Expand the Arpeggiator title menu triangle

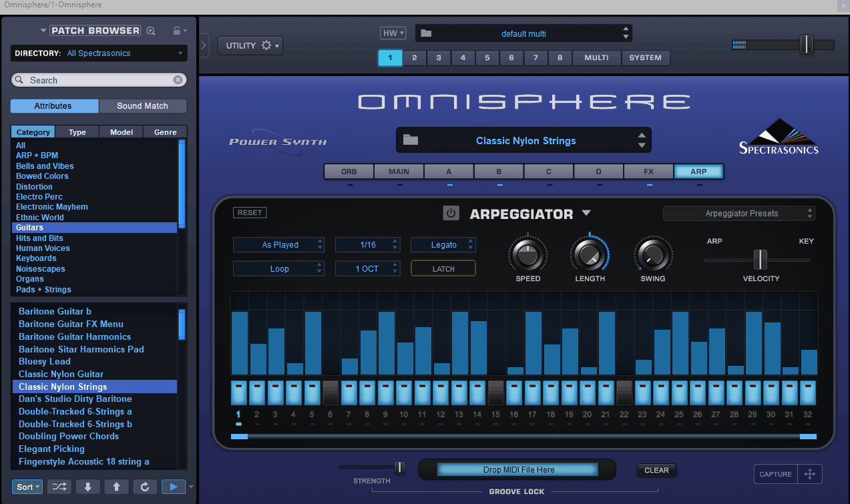586,213
